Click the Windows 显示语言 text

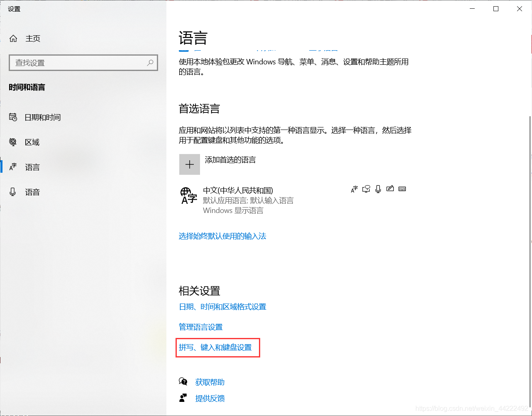tap(233, 210)
